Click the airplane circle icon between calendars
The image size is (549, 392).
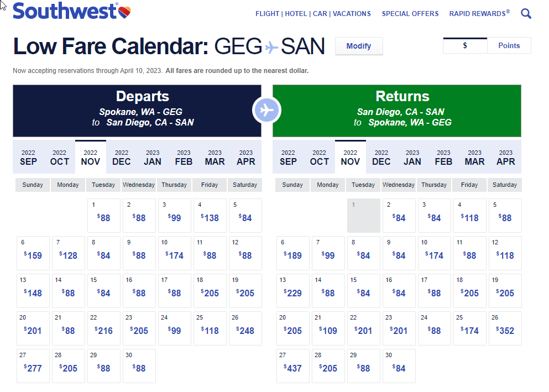tap(266, 111)
